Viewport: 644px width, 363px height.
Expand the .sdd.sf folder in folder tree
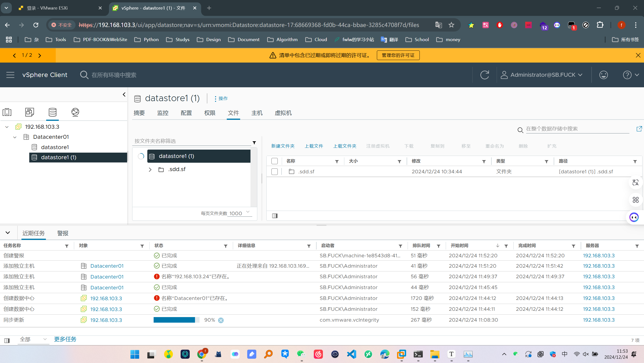150,170
